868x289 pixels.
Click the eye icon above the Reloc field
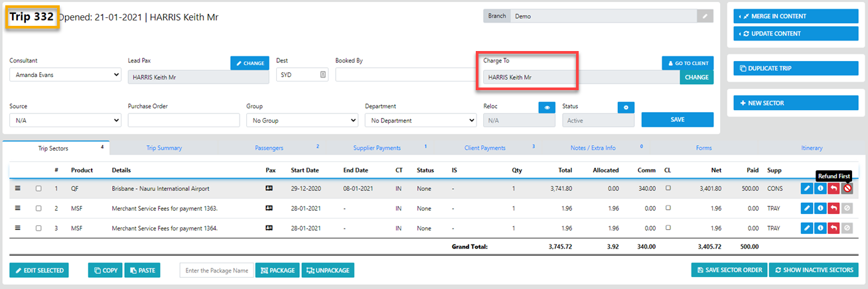point(546,107)
